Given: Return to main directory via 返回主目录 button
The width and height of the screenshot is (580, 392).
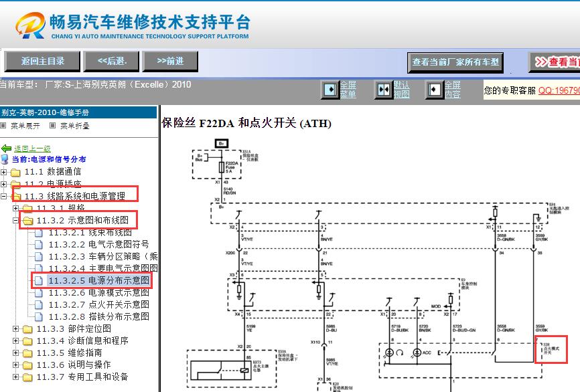Looking at the screenshot, I should coord(42,62).
